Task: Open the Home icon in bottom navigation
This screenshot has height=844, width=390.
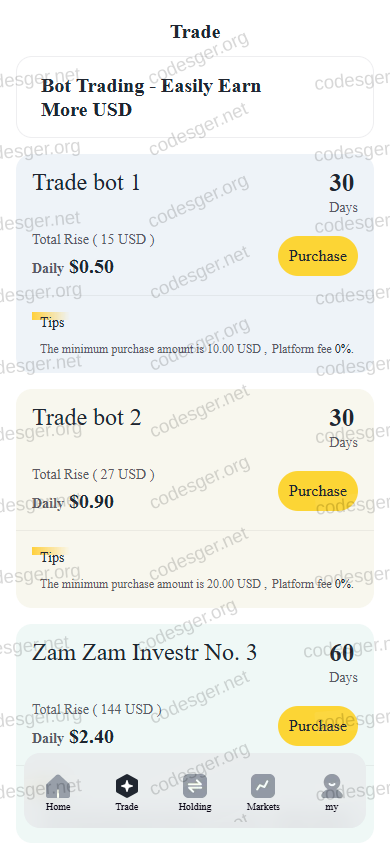Action: pyautogui.click(x=58, y=786)
